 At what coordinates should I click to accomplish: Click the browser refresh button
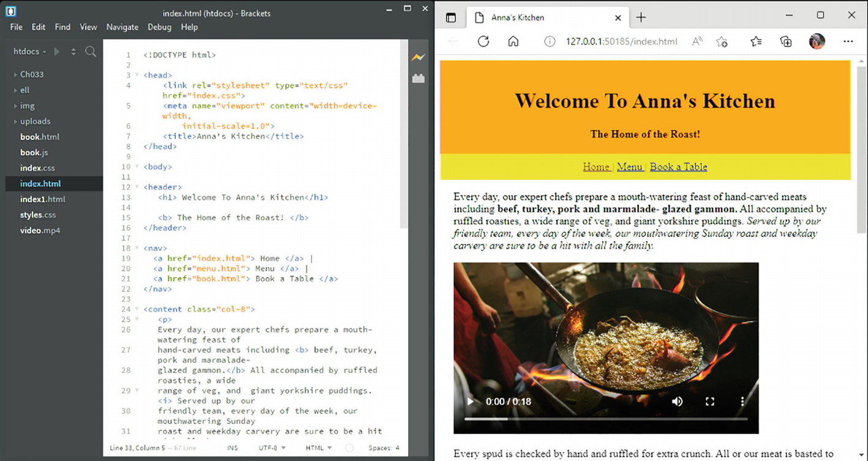click(483, 42)
